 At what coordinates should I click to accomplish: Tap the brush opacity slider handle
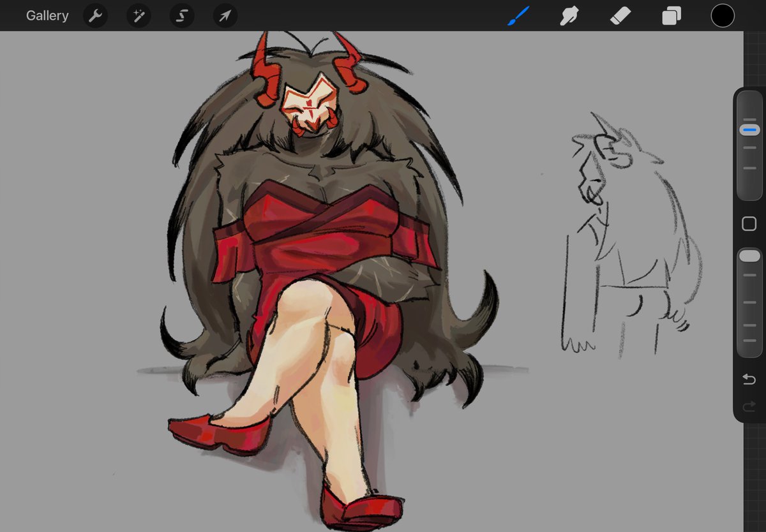749,256
